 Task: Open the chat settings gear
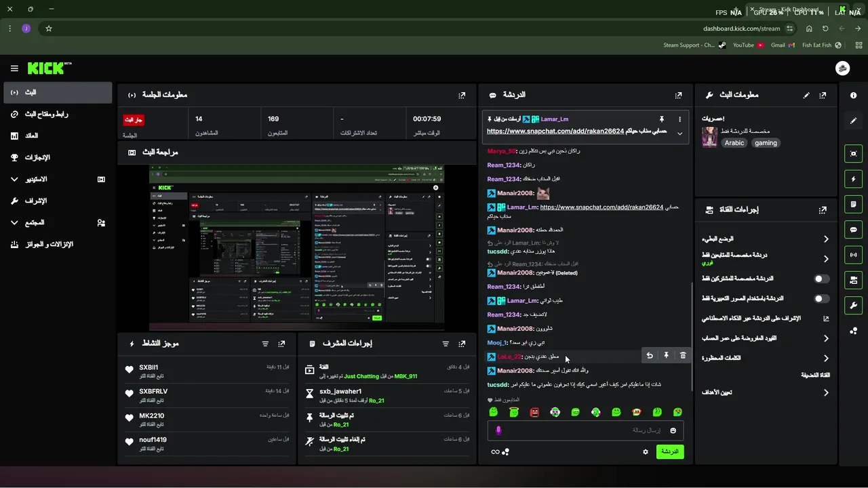tap(646, 452)
